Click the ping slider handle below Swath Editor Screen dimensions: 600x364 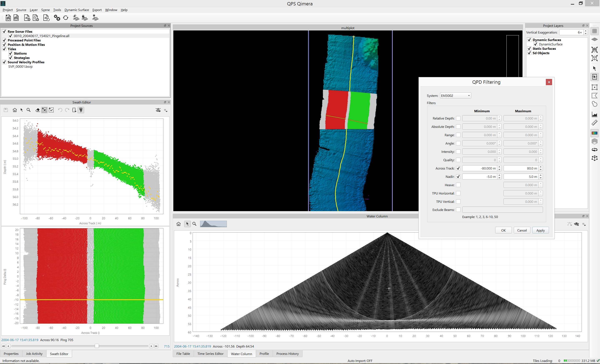[x=97, y=346]
